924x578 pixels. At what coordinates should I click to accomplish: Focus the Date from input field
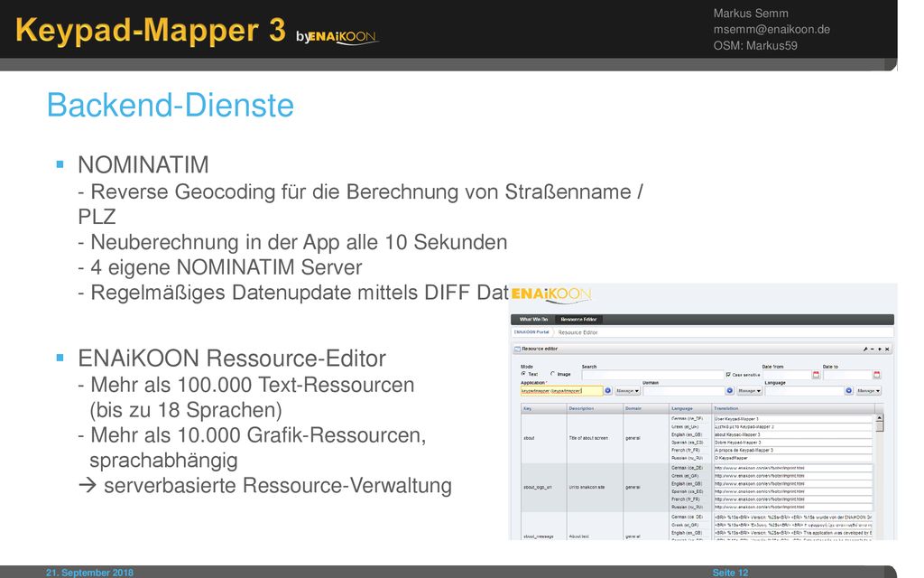787,375
